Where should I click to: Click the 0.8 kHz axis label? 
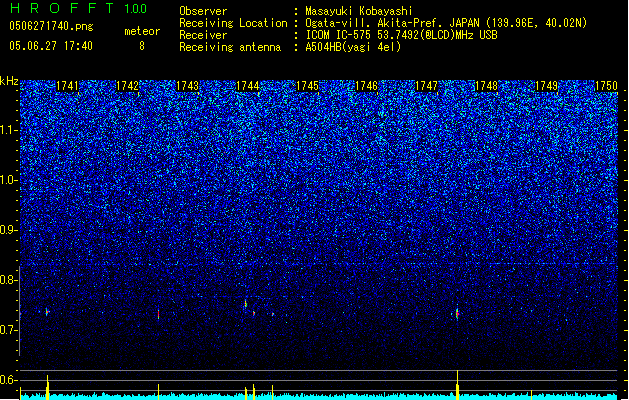click(9, 280)
